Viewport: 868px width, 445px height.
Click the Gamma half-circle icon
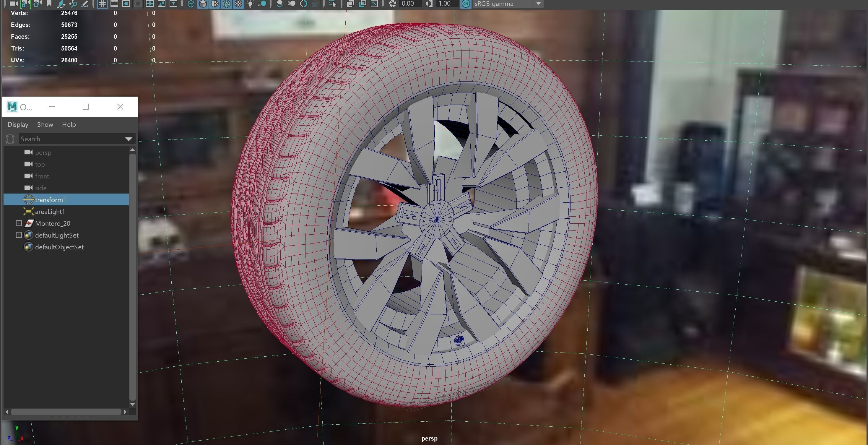429,4
